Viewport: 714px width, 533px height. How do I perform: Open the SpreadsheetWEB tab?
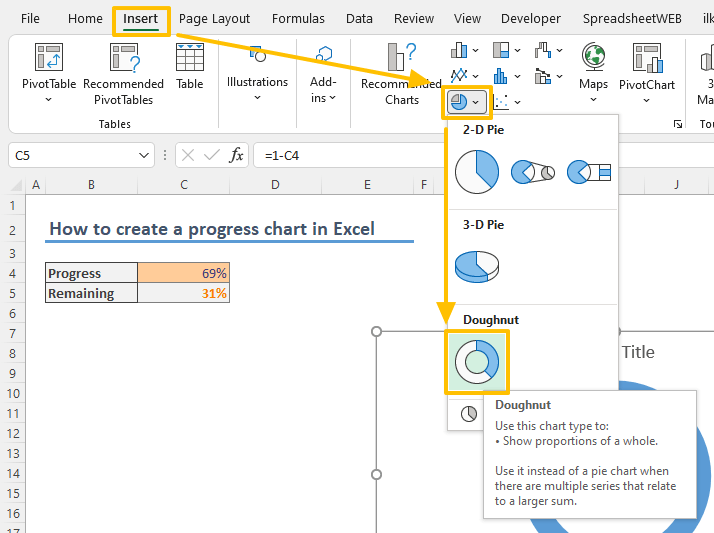632,19
